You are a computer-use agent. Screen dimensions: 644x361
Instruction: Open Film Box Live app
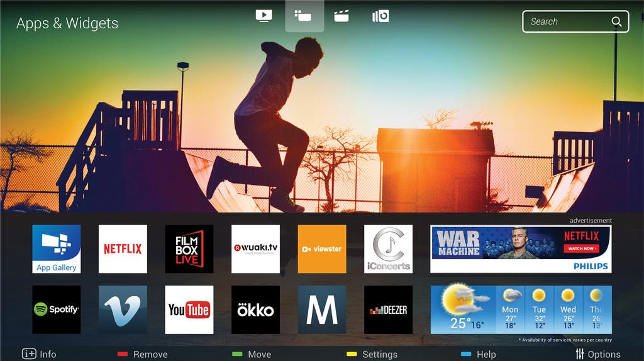coord(189,249)
